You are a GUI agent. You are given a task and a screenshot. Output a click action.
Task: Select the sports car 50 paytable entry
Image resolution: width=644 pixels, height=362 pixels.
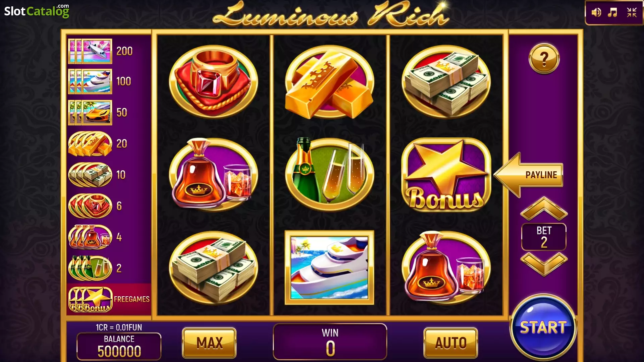click(x=98, y=112)
